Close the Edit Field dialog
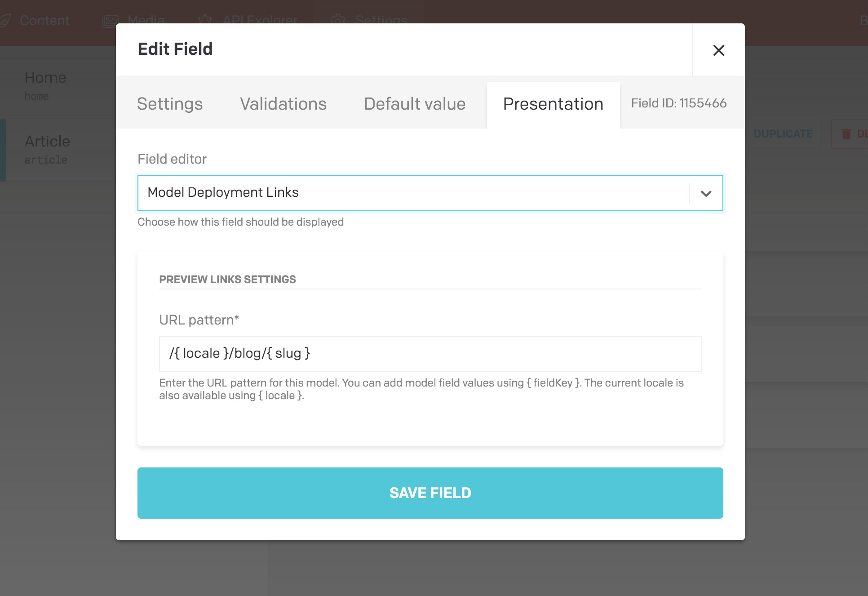The image size is (868, 596). tap(718, 50)
